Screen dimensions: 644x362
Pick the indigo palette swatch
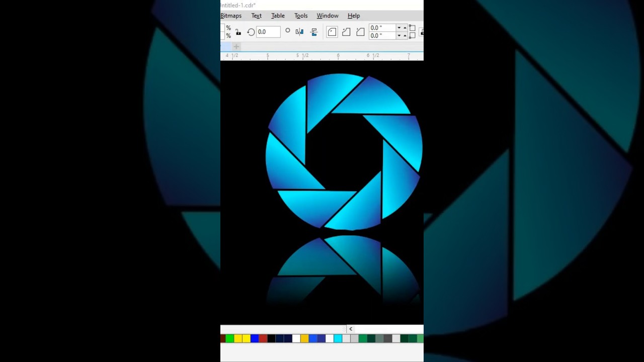coord(321,338)
